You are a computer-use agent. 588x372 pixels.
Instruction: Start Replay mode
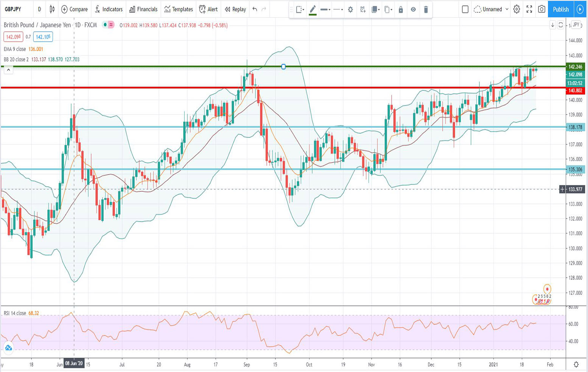[235, 9]
